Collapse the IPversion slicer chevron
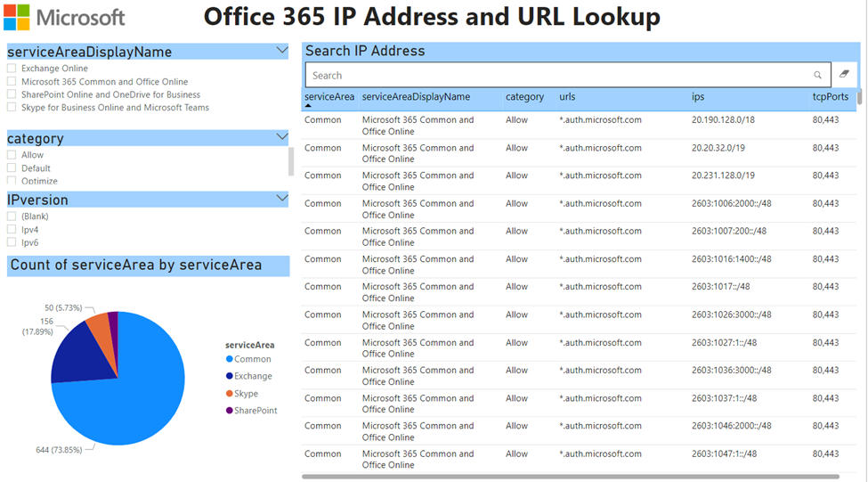 (x=282, y=198)
